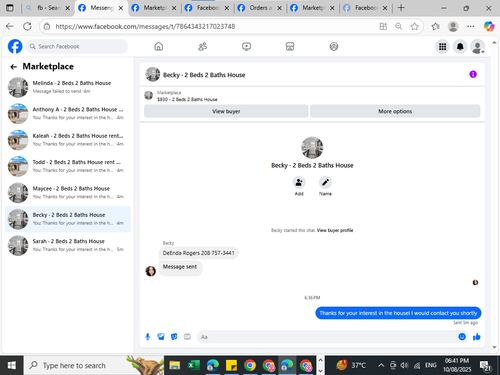
Task: Close the Messenger browser tab
Action: coord(121,8)
